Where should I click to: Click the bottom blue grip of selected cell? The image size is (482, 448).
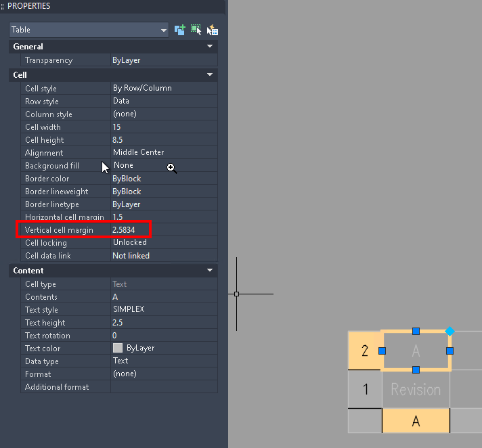416,369
